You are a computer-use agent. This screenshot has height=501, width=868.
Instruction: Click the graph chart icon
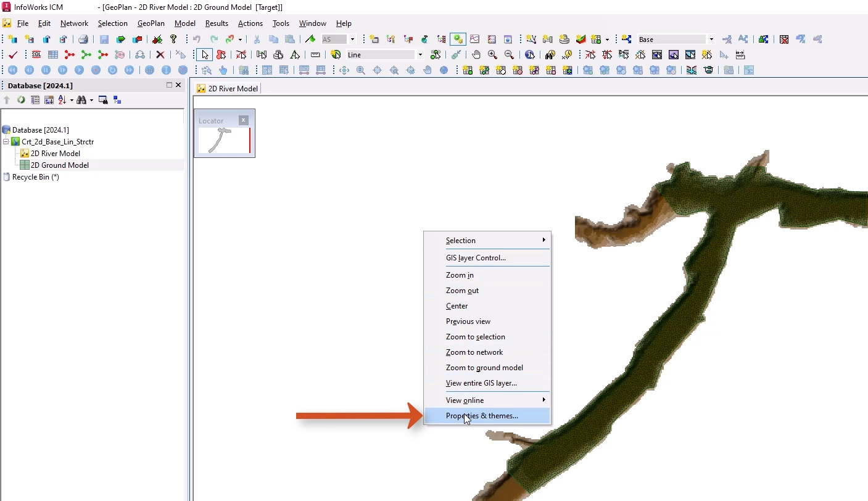tap(474, 39)
